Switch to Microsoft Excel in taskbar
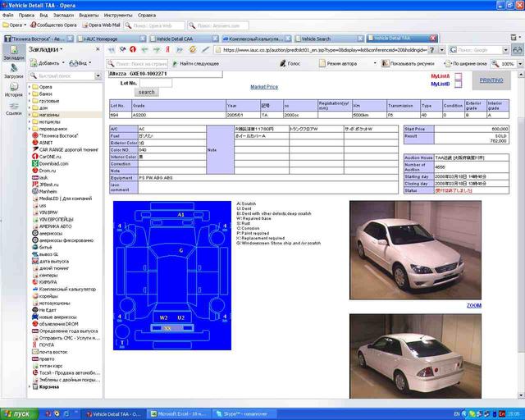 pos(180,414)
